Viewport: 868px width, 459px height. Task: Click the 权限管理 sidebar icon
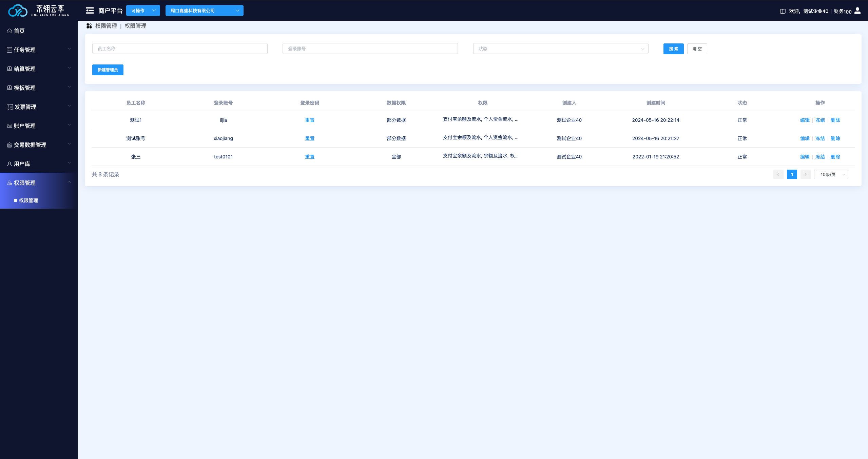[9, 183]
